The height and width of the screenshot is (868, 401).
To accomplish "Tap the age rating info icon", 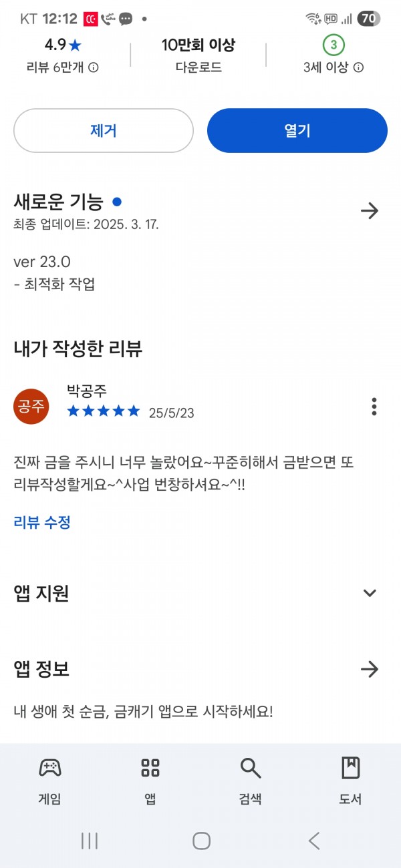I will point(359,67).
